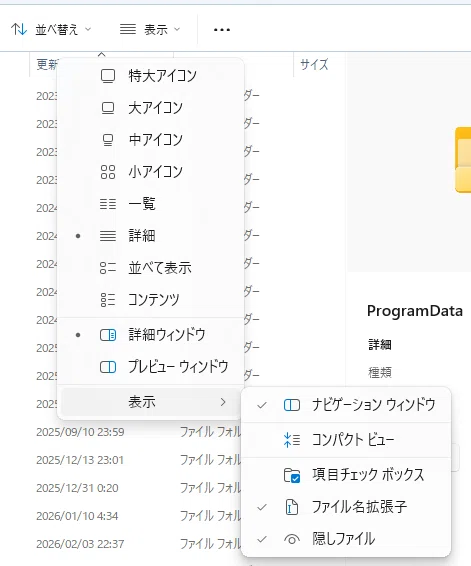The height and width of the screenshot is (566, 471).
Task: Toggle ファイル名拡張子 option
Action: 346,507
